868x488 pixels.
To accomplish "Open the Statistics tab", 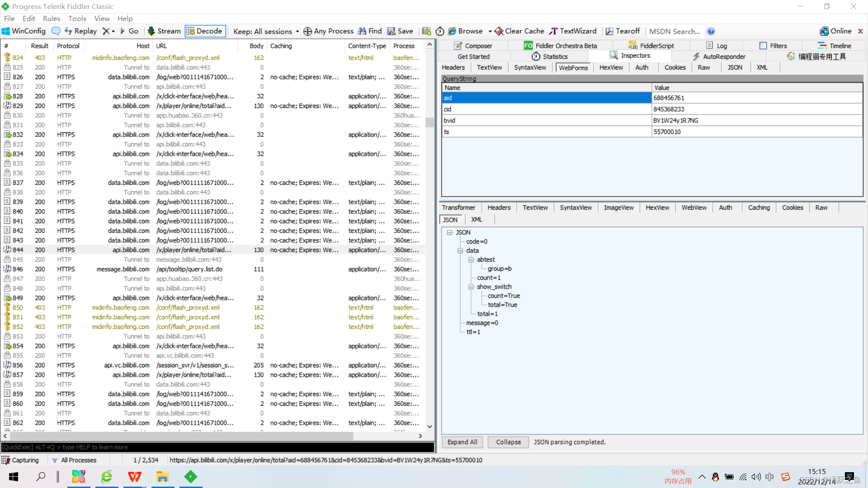I will click(x=549, y=56).
